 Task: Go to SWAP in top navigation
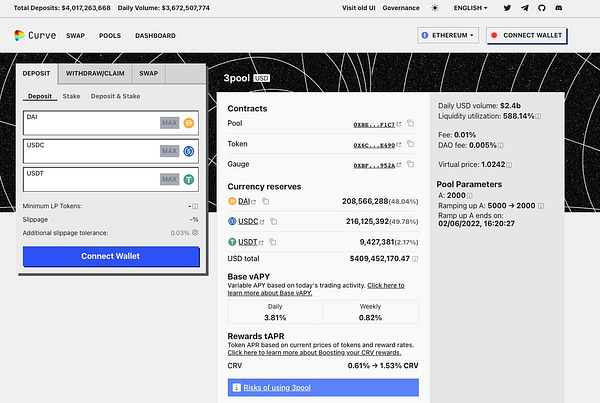pyautogui.click(x=75, y=36)
